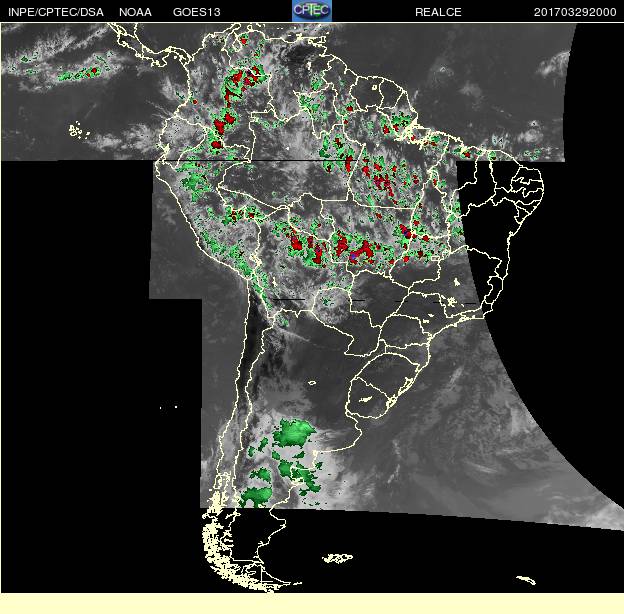Click the Galápagos Islands outline
This screenshot has width=624, height=614.
[79, 130]
